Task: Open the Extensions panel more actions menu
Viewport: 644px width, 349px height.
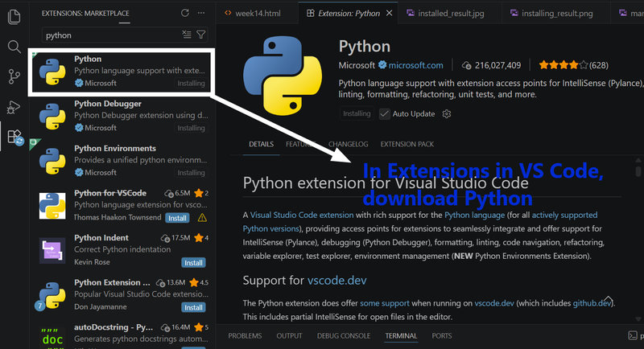Action: [x=200, y=13]
